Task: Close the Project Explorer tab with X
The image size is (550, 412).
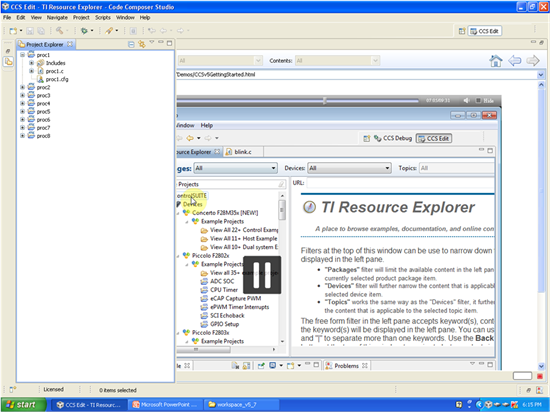Action: pyautogui.click(x=70, y=44)
